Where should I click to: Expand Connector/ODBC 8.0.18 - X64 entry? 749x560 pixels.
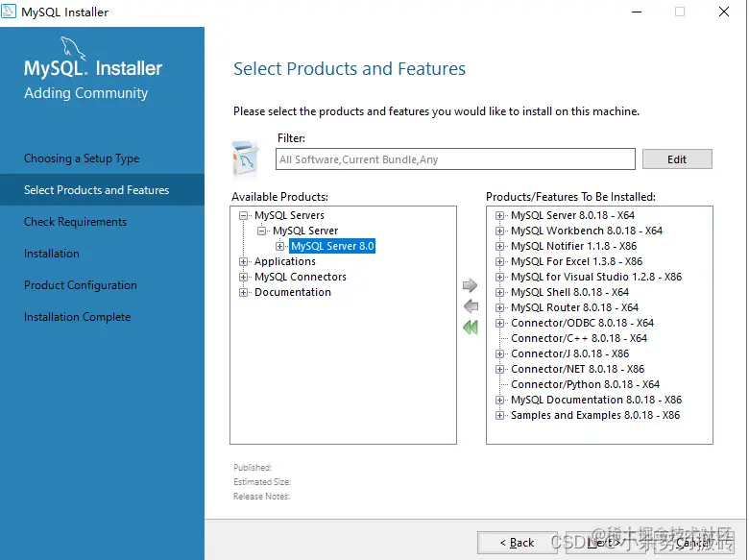click(x=499, y=323)
